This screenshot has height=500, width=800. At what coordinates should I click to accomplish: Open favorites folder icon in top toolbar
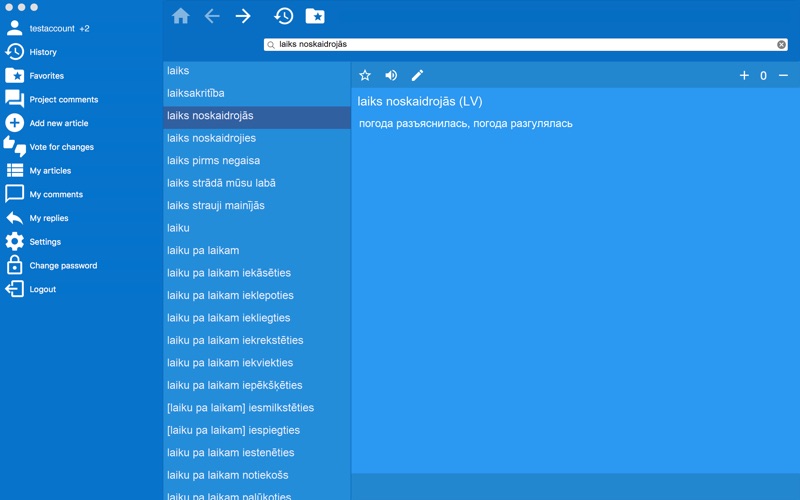(315, 16)
